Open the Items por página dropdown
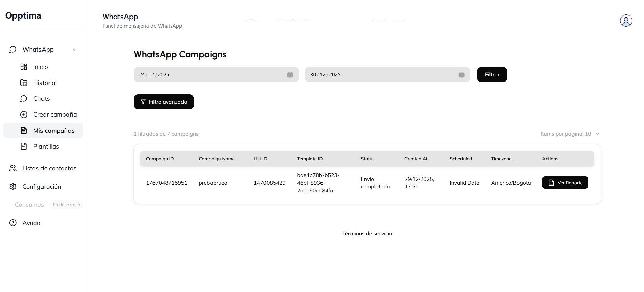Image resolution: width=644 pixels, height=292 pixels. coord(570,134)
